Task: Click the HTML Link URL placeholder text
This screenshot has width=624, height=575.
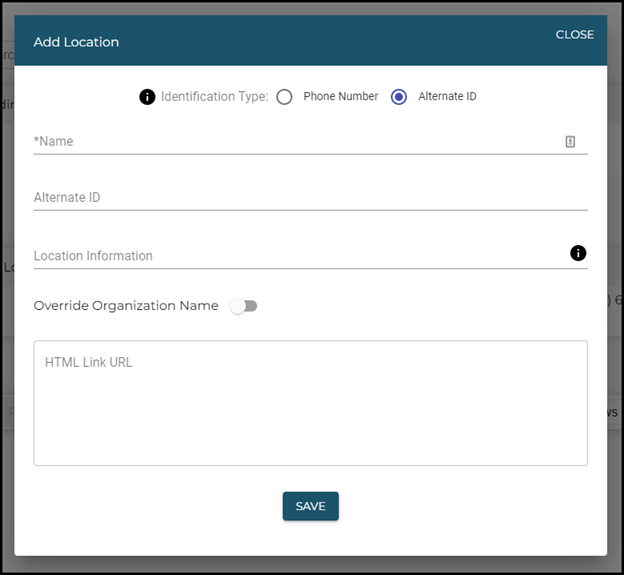Action: click(x=89, y=362)
